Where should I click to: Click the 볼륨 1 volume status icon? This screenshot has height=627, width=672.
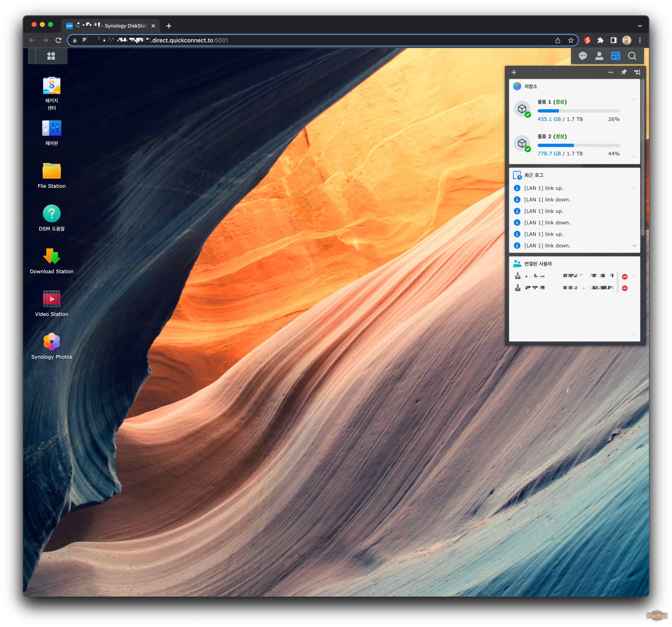pyautogui.click(x=523, y=109)
